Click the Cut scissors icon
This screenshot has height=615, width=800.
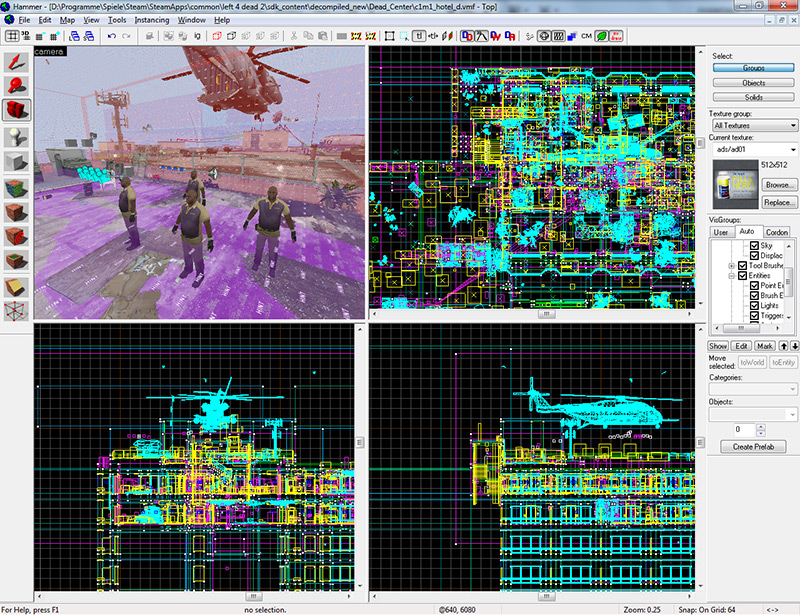click(294, 36)
